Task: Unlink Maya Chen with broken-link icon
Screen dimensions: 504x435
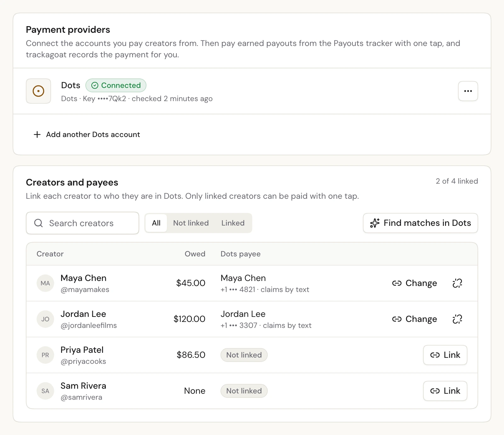Action: (457, 283)
